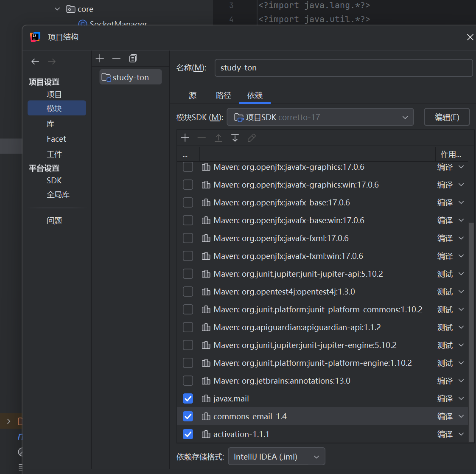Screen dimensions: 476x474
Task: Open the dependency storage format dropdown
Action: click(277, 456)
